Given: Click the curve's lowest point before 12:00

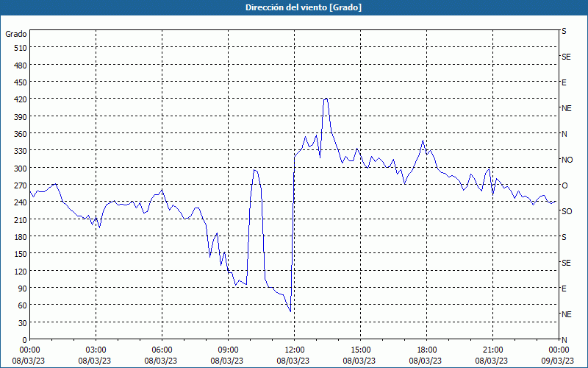Looking at the screenshot, I should (290, 311).
